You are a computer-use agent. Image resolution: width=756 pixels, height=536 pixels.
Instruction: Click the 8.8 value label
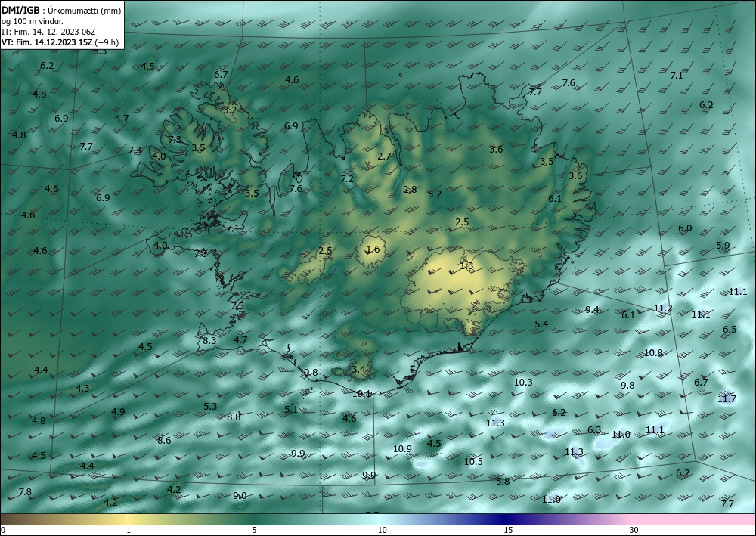coord(234,417)
